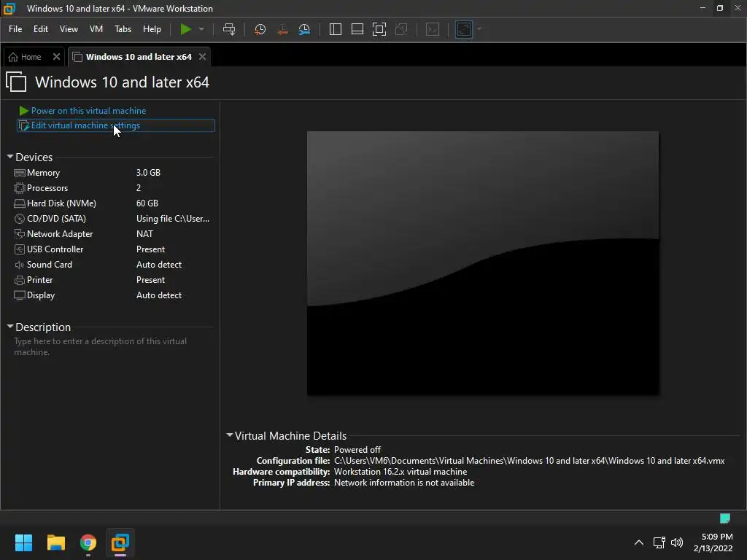Open the File menu
747x560 pixels.
(15, 29)
